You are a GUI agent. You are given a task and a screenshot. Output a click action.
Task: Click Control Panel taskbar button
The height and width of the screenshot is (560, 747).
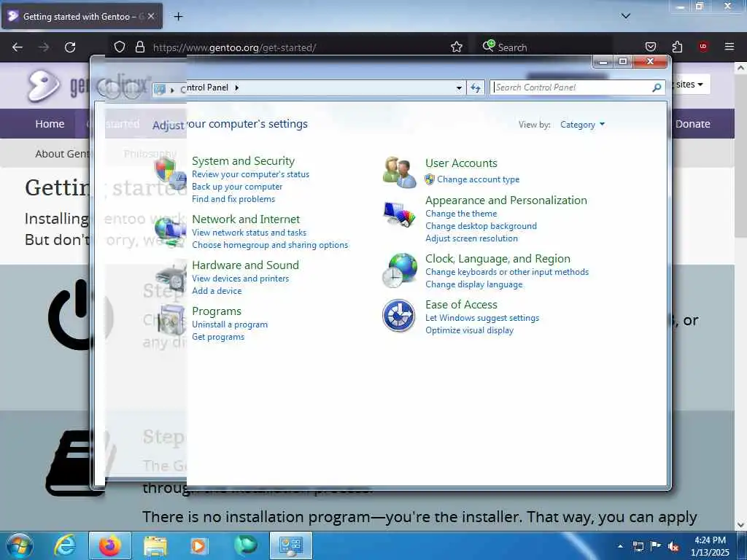(x=290, y=545)
